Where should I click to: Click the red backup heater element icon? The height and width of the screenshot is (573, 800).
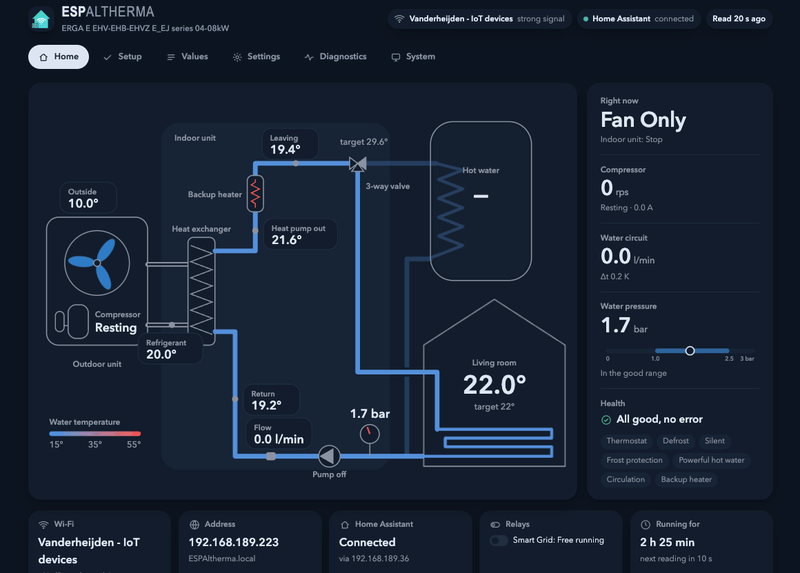tap(255, 193)
